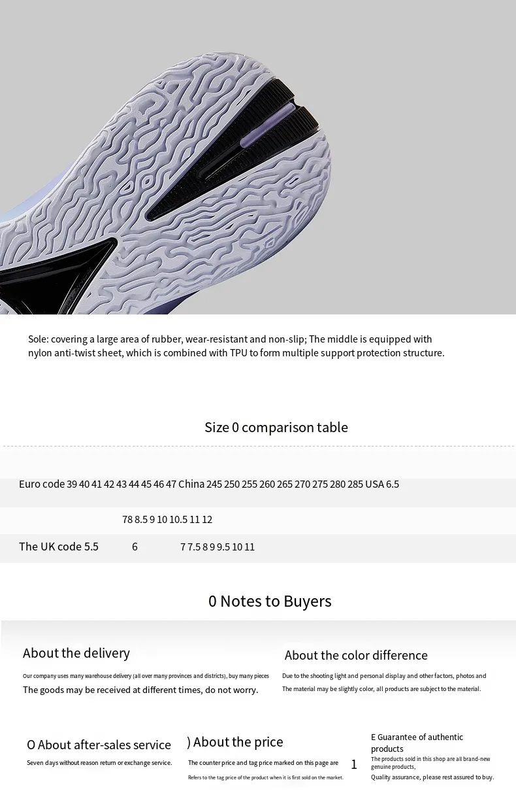Viewport: 516px width, 812px height.
Task: Click Guarantee of authentic products heading
Action: point(417,743)
